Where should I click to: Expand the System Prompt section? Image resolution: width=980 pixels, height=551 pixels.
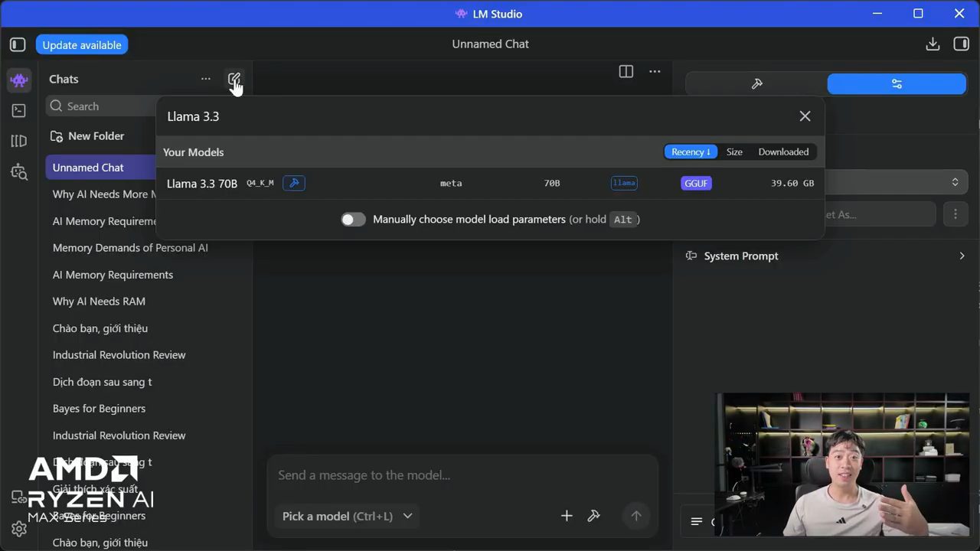click(x=825, y=256)
